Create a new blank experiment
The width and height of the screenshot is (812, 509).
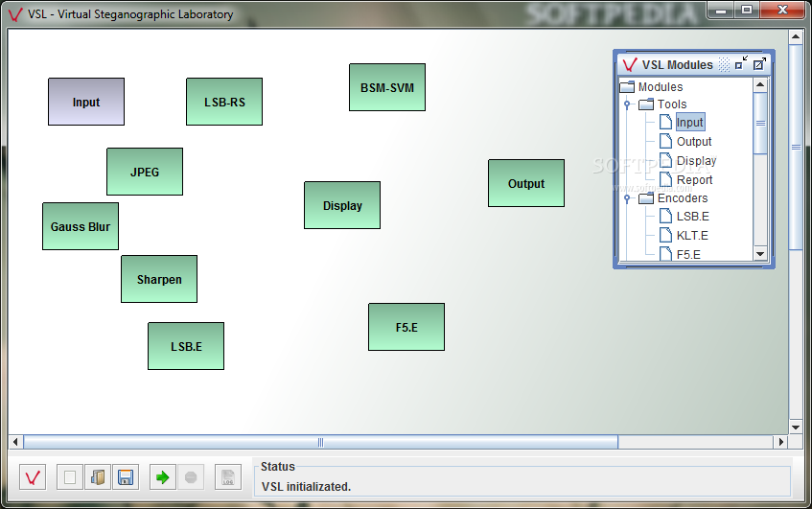click(70, 477)
